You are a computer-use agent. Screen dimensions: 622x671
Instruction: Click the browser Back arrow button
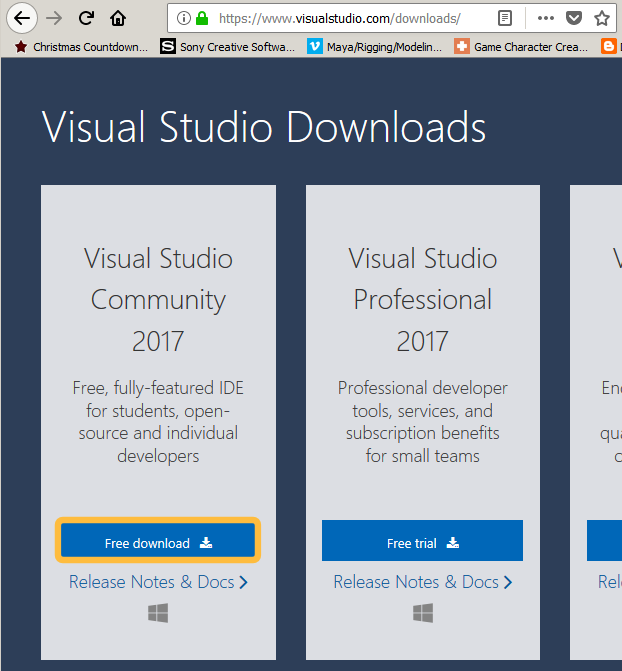pyautogui.click(x=21, y=18)
